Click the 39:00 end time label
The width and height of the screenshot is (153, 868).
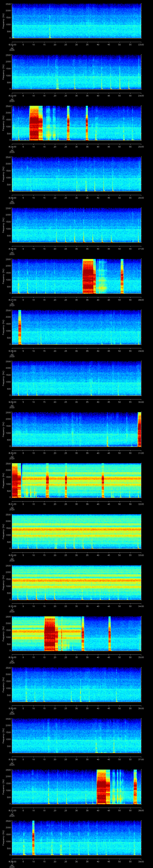[x=141, y=861]
